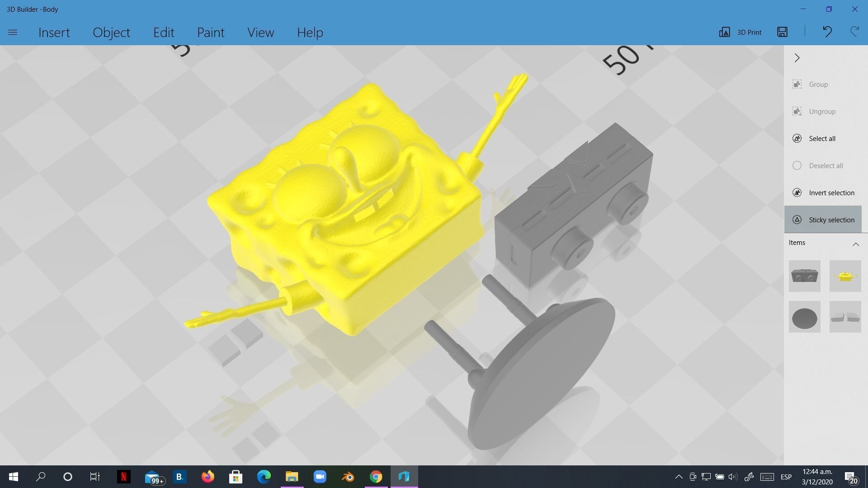
Task: Show hidden system tray icons
Action: (x=679, y=477)
